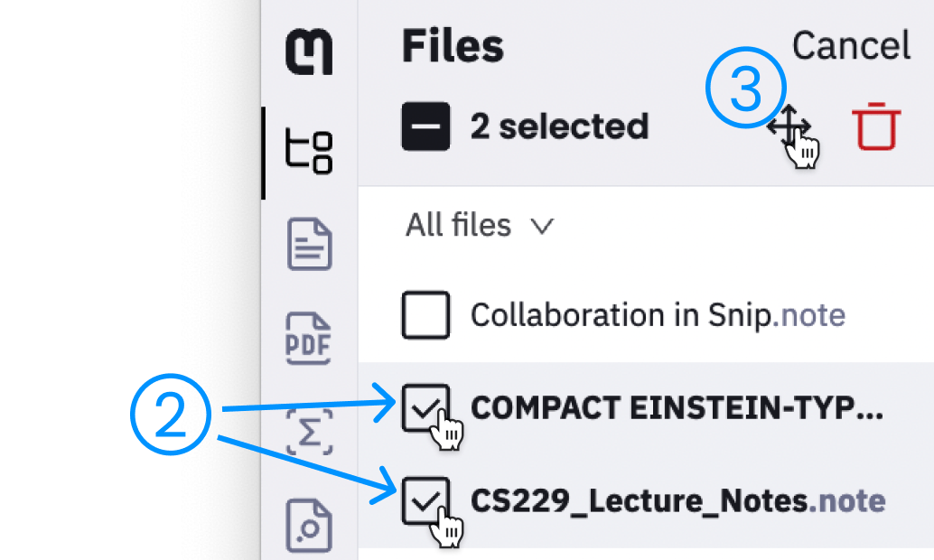Toggle the 2 selected master checkbox
934x560 pixels.
pos(425,126)
